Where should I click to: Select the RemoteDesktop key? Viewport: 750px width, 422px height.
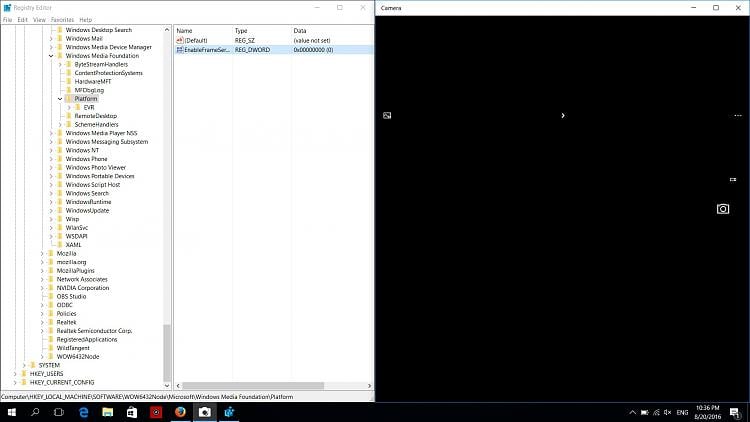[96, 116]
